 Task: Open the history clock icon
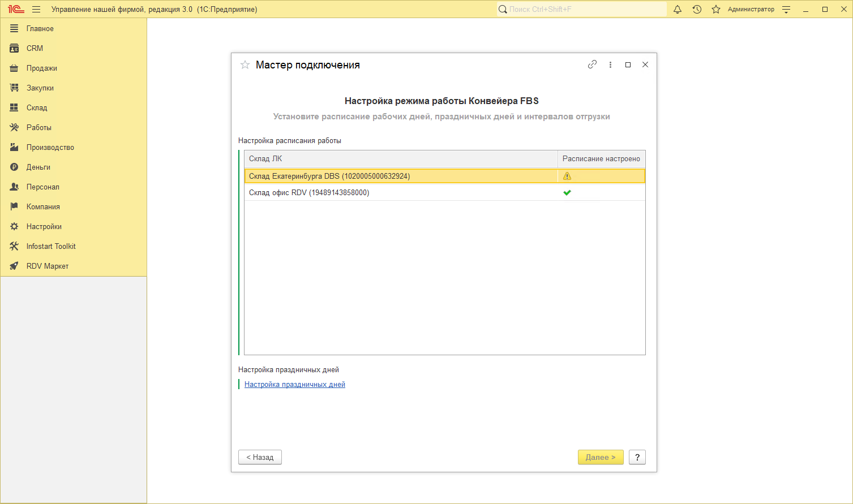(697, 9)
